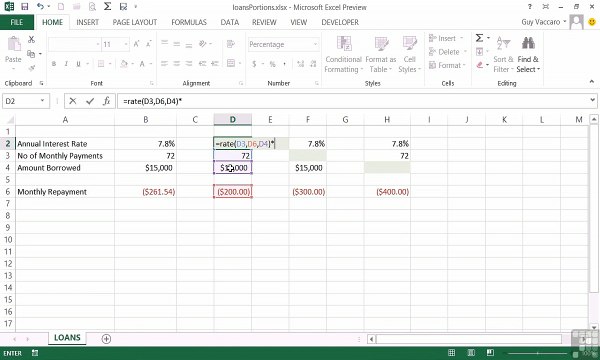
Task: Open the Percentage number format dropdown
Action: tap(315, 44)
